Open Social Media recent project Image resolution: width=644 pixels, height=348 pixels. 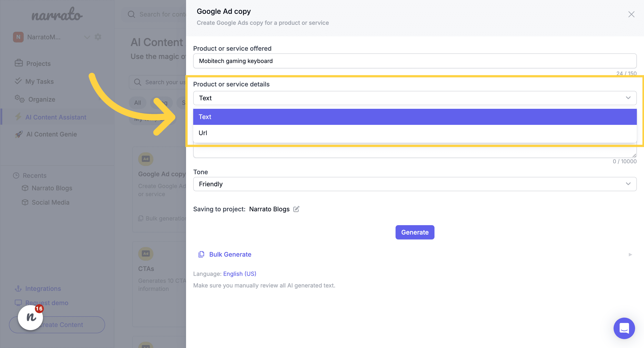50,202
